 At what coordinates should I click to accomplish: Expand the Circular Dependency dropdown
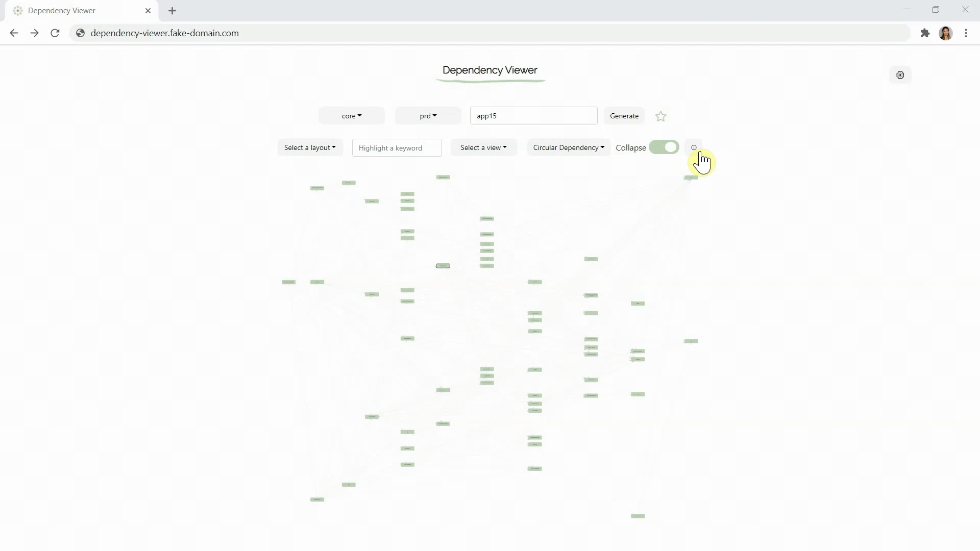pyautogui.click(x=568, y=147)
